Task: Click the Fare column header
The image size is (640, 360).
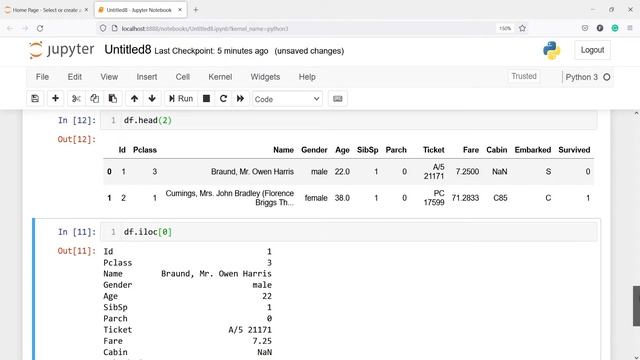Action: coord(471,150)
